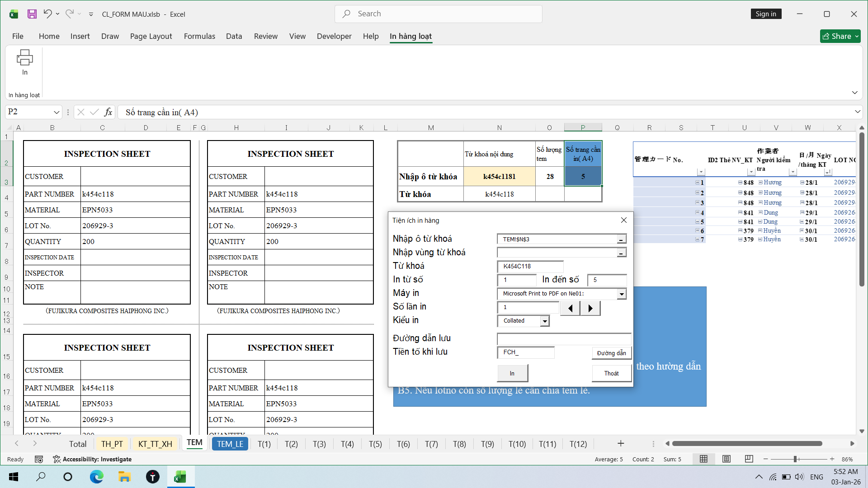Click the Undo arrow icon
The height and width of the screenshot is (488, 868).
tap(47, 14)
